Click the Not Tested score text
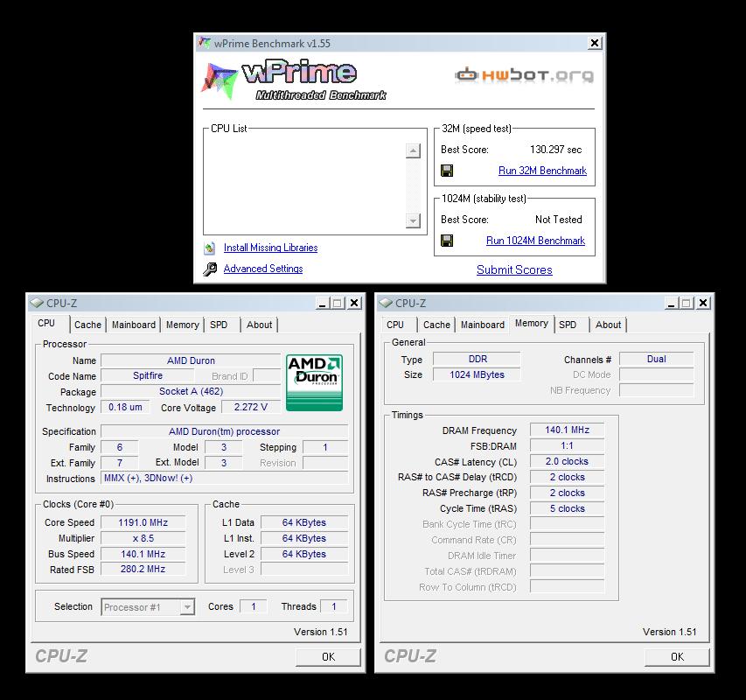This screenshot has height=700, width=746. pos(559,220)
